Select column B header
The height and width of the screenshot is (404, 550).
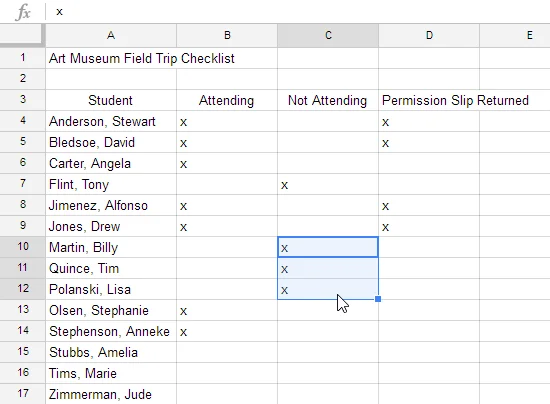point(227,35)
